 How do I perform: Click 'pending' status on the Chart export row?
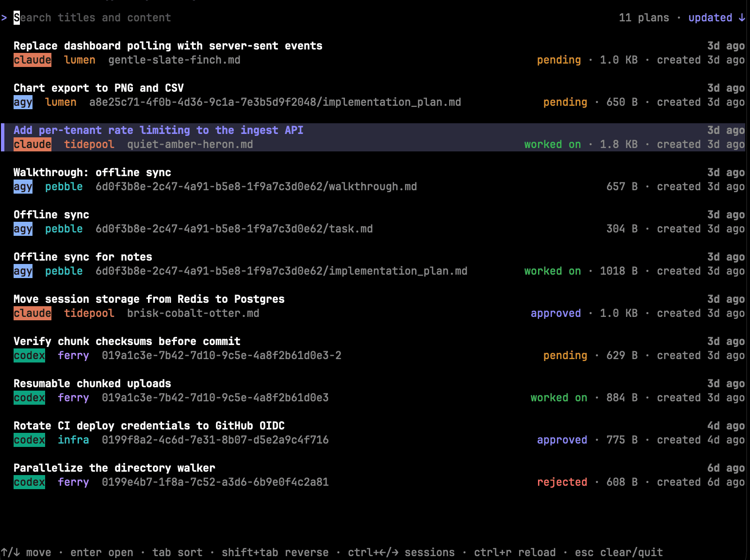[565, 102]
